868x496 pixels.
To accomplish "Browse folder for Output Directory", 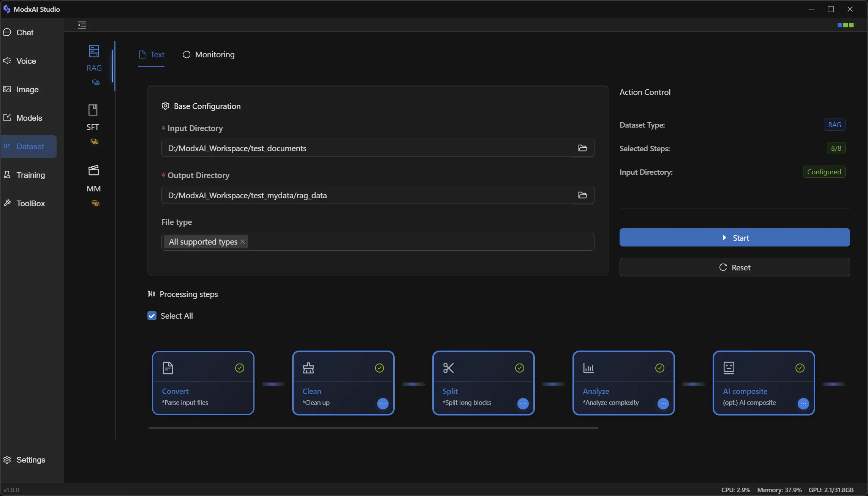I will tap(582, 195).
